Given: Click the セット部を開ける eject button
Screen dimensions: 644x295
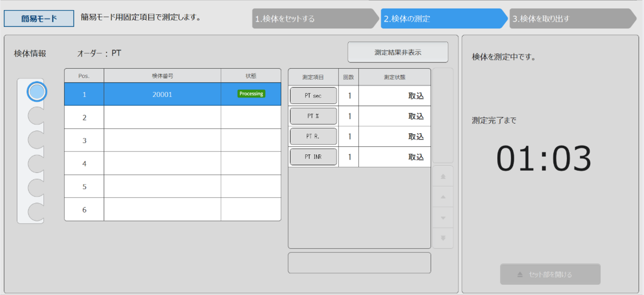Looking at the screenshot, I should 550,274.
